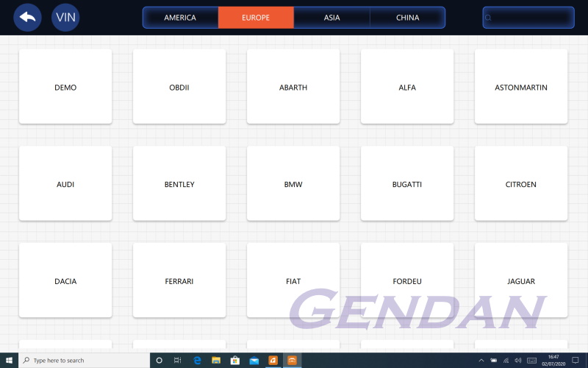Check the battery status icon

pos(494,361)
